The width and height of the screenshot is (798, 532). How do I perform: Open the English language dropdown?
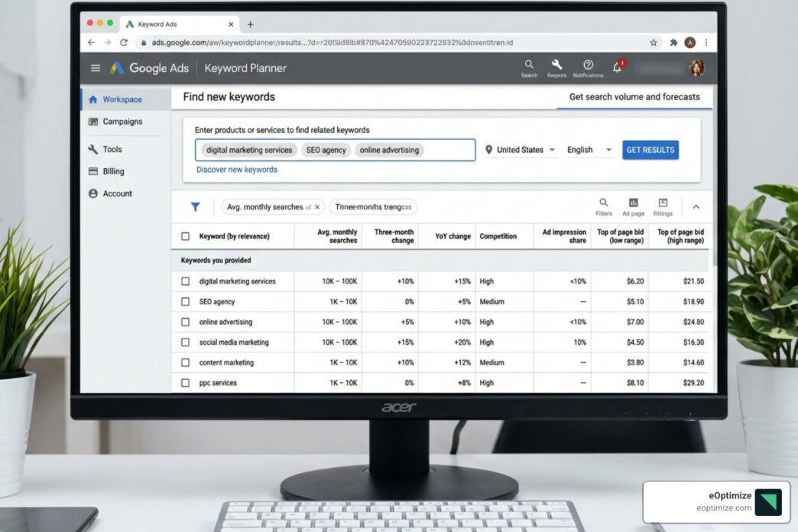click(x=589, y=150)
